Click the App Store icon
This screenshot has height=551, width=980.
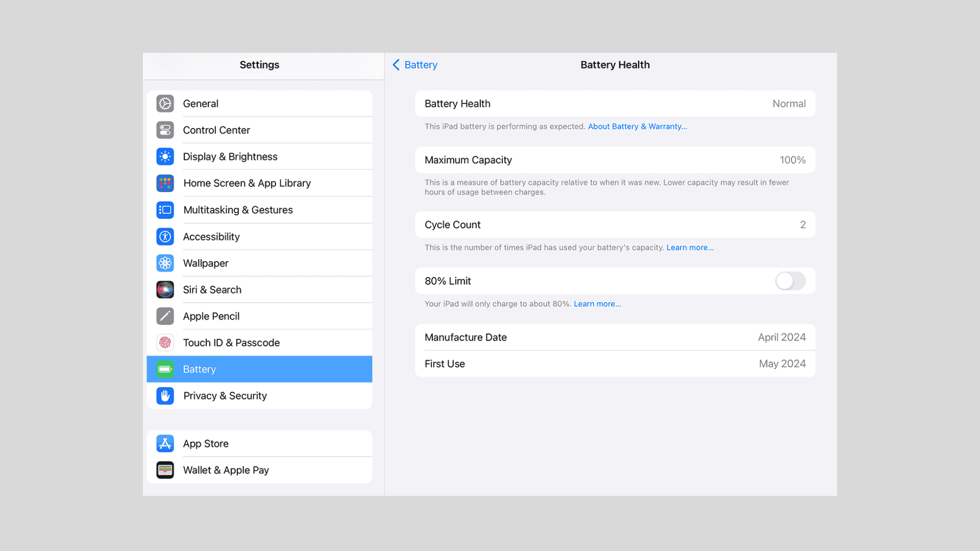pos(165,444)
